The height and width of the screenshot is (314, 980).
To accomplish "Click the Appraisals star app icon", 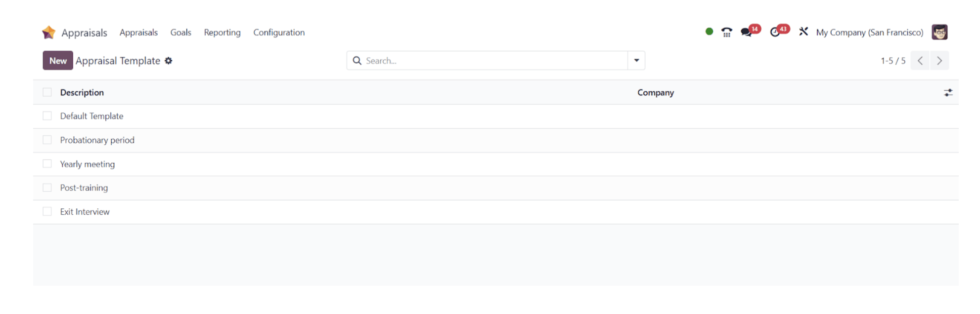I will tap(48, 33).
